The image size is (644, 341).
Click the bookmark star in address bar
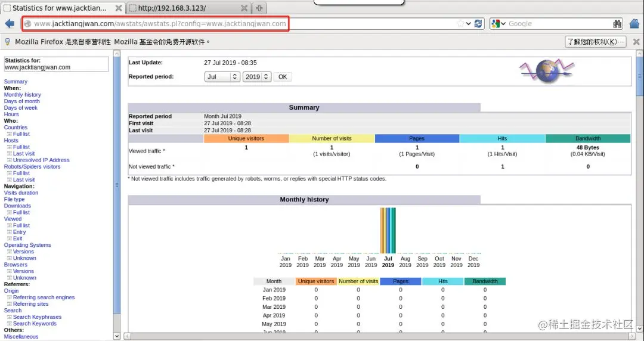click(460, 24)
